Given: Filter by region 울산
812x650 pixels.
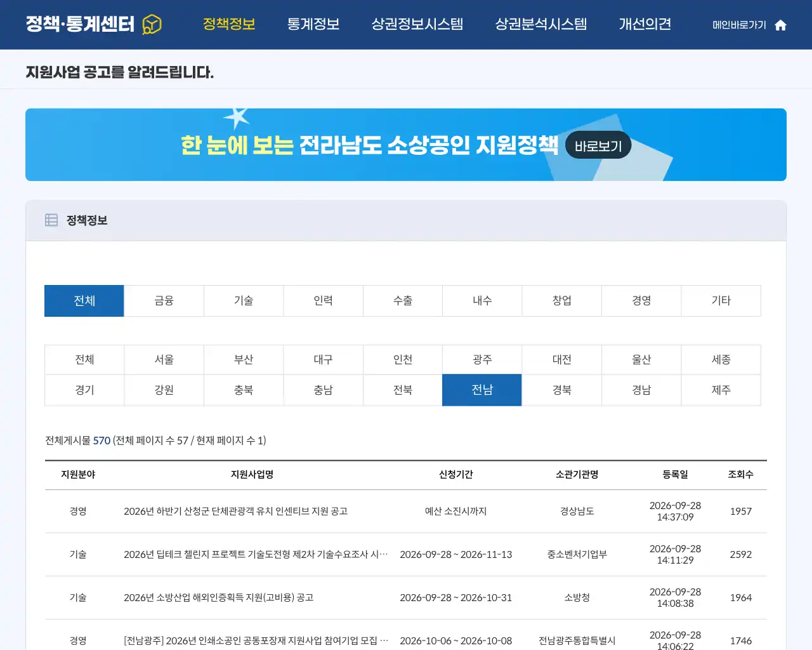Looking at the screenshot, I should [641, 360].
